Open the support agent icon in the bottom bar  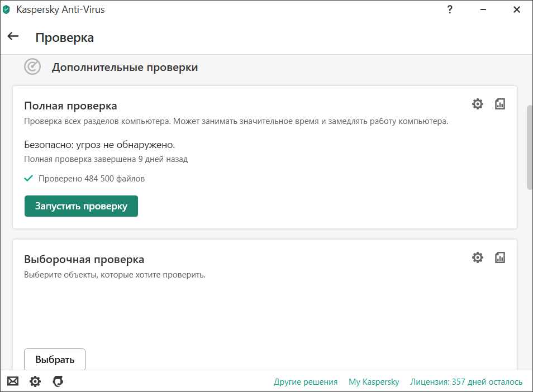pos(58,381)
